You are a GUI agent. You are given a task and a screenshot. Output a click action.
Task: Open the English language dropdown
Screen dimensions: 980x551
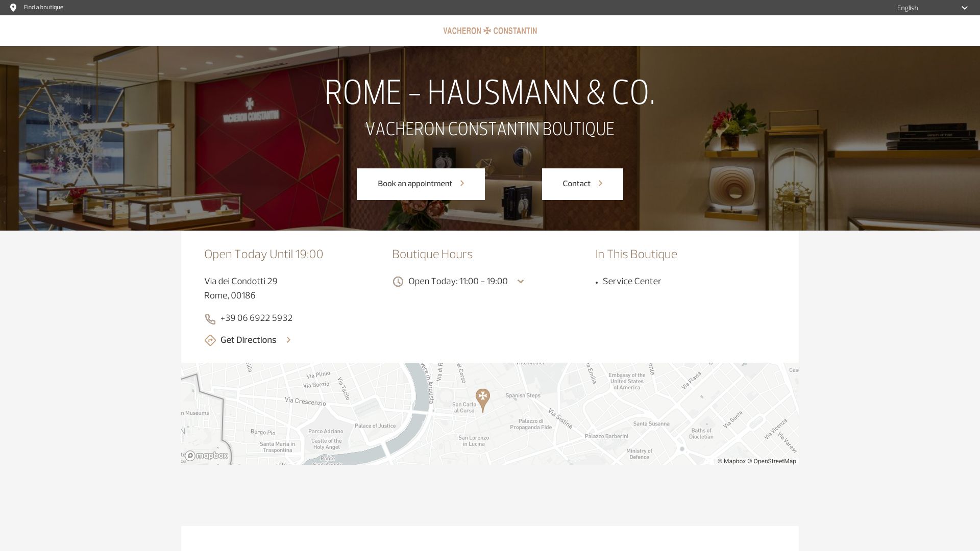coord(933,8)
